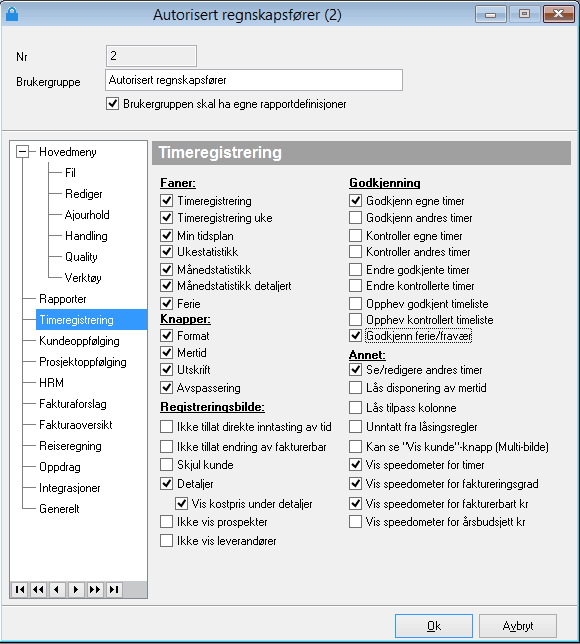Select Handling in the tree
Screen dimensions: 580x644
pyautogui.click(x=86, y=236)
